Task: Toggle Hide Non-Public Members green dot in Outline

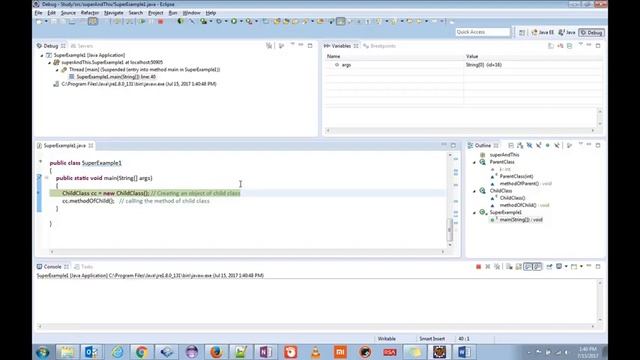Action: [548, 145]
